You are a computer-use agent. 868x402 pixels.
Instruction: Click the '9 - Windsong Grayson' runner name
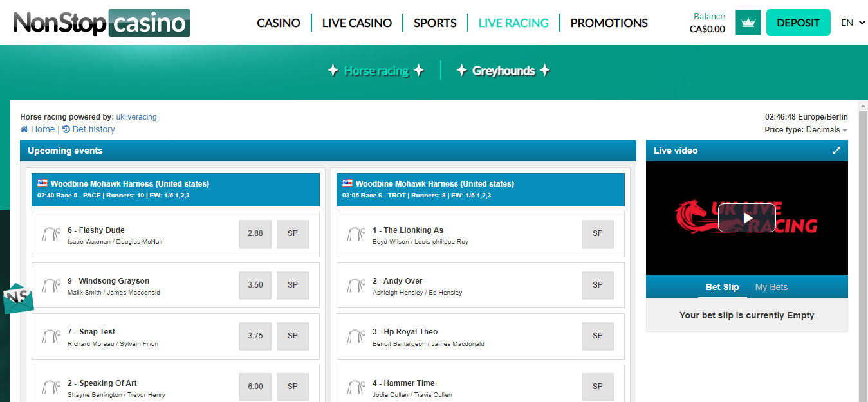[x=108, y=281]
